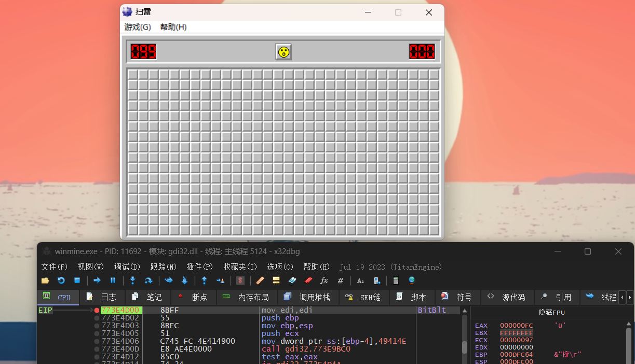The image size is (635, 364).
Task: Open the 插件(P) menu in x32dbg
Action: [200, 267]
